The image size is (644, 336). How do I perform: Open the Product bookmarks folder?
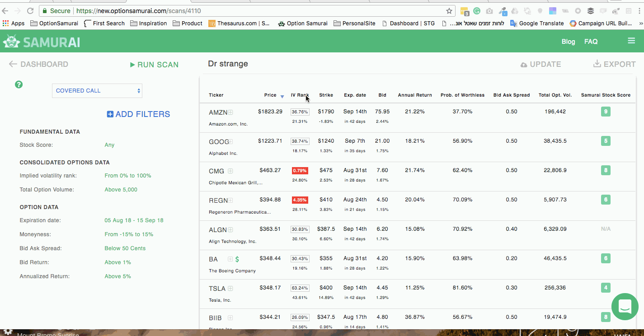(x=188, y=23)
